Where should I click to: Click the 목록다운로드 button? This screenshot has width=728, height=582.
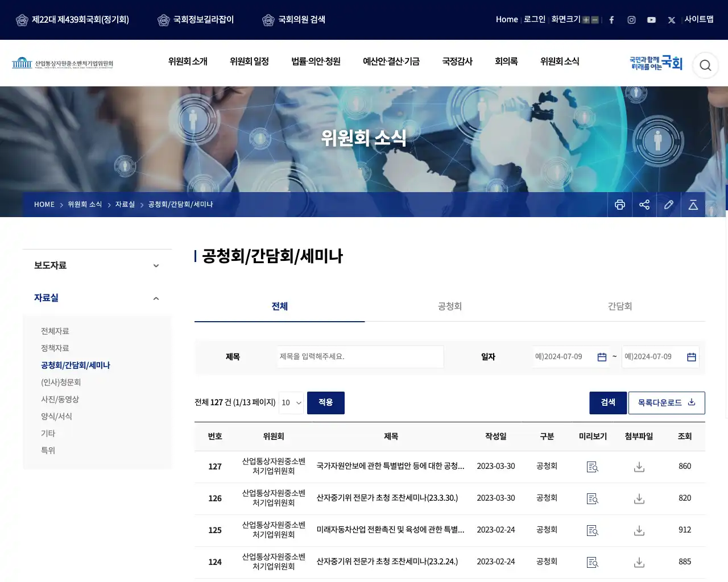pyautogui.click(x=667, y=402)
